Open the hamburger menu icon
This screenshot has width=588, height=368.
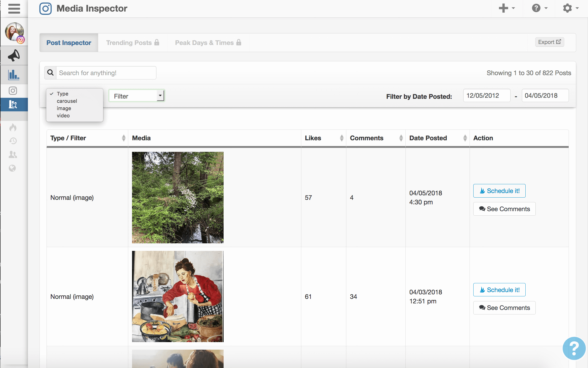click(14, 9)
